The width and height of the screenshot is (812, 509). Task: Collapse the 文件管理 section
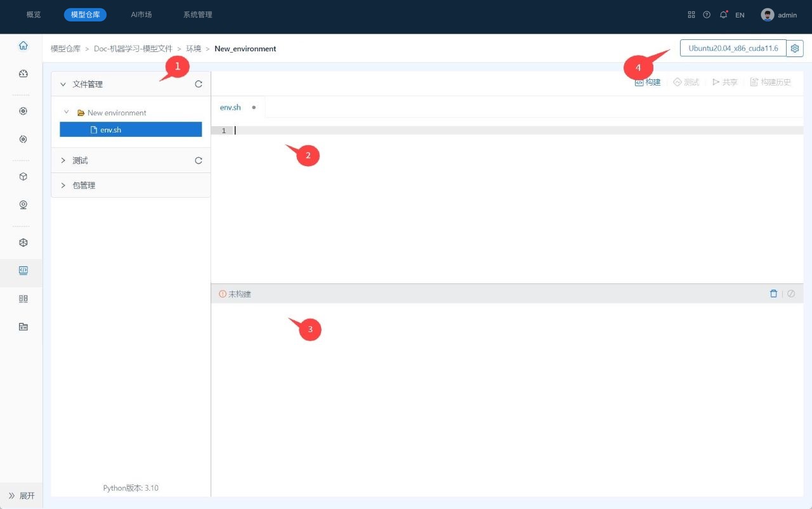pos(63,84)
